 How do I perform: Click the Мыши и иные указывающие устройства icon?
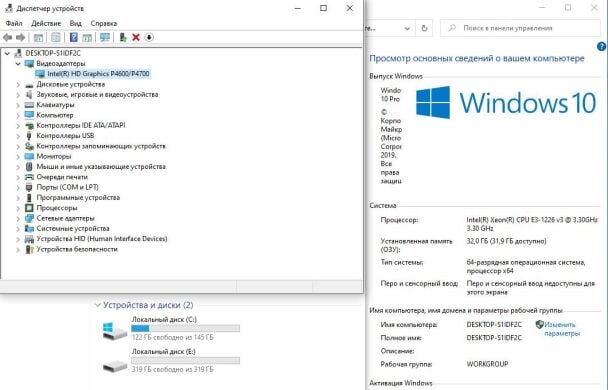[29, 167]
